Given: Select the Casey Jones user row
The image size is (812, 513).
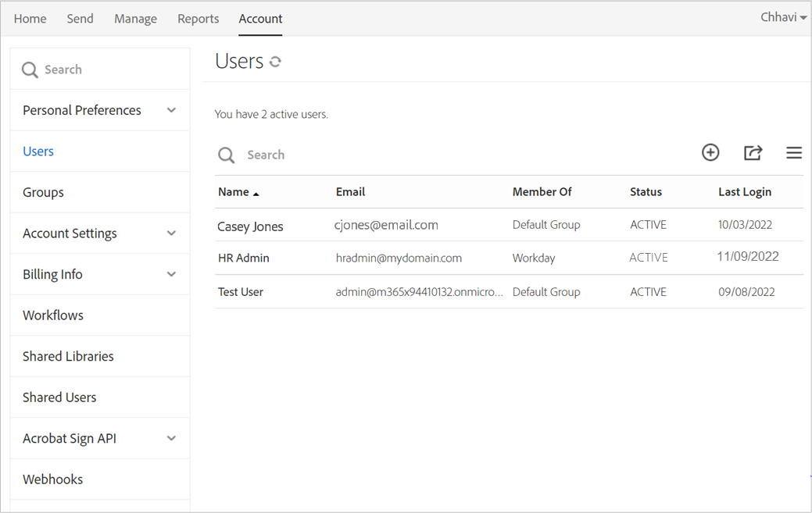Looking at the screenshot, I should (249, 226).
